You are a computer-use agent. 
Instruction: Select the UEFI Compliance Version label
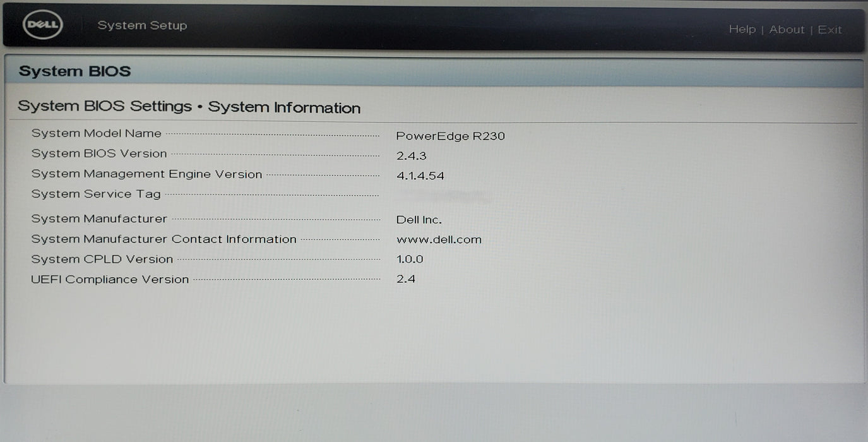click(x=110, y=279)
